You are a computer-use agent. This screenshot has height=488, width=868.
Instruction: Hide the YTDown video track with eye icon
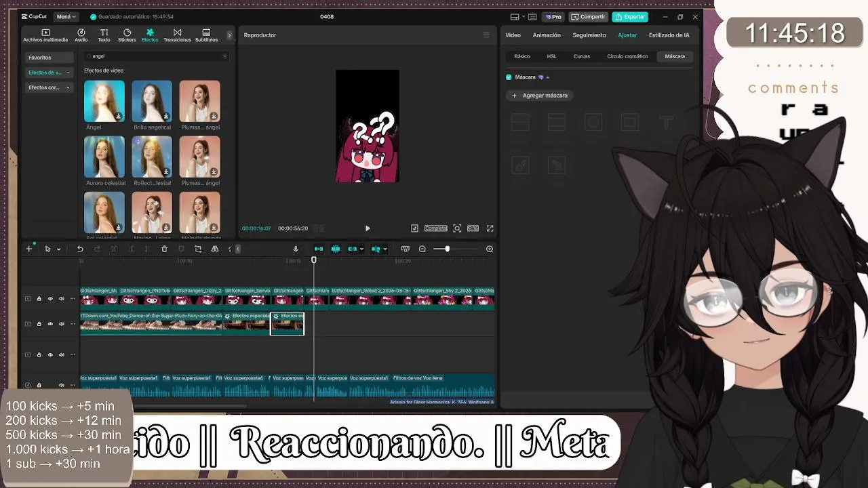[50, 324]
